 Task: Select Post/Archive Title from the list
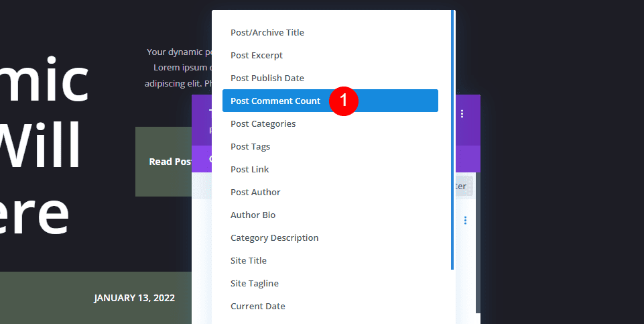[x=267, y=32]
